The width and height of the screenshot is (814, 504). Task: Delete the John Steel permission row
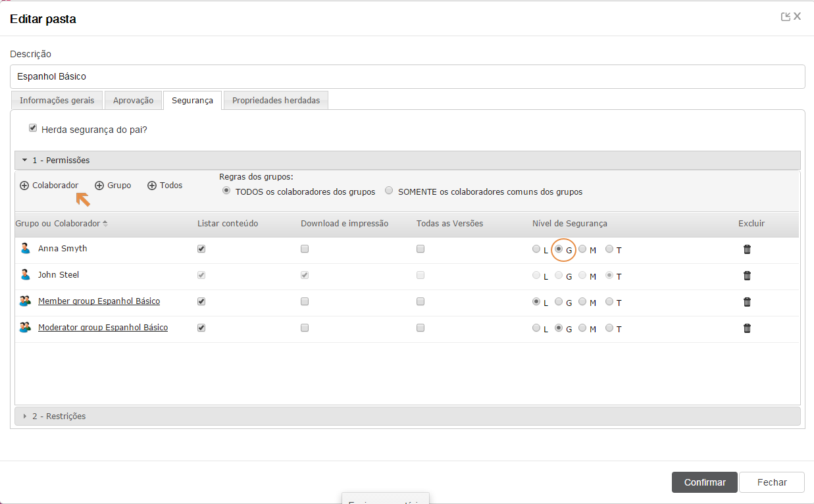point(747,275)
